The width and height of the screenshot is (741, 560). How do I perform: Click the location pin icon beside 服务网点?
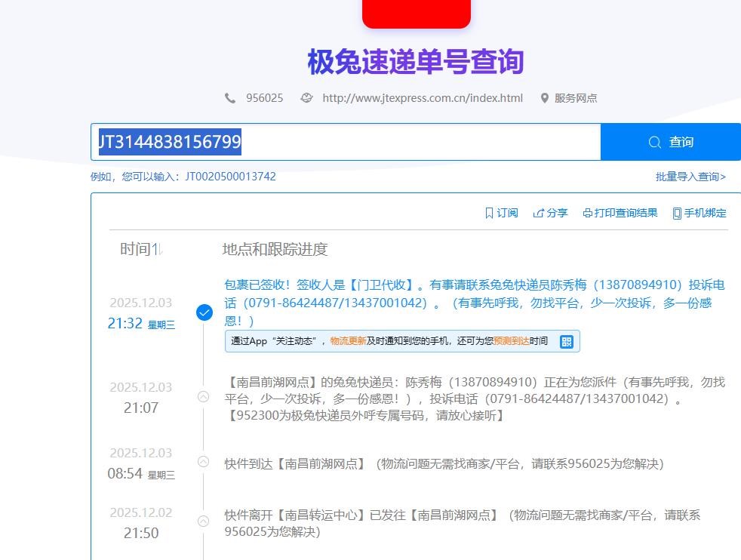pyautogui.click(x=544, y=98)
